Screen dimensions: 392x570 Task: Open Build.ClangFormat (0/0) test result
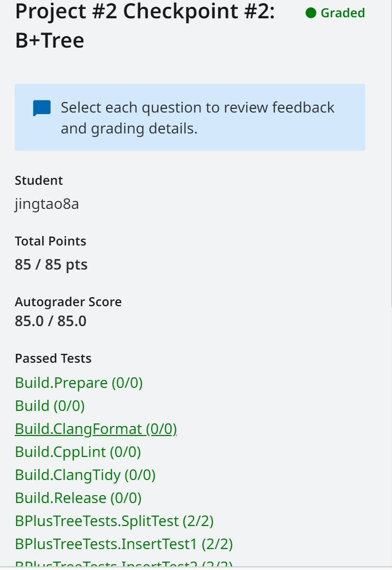[x=96, y=429]
